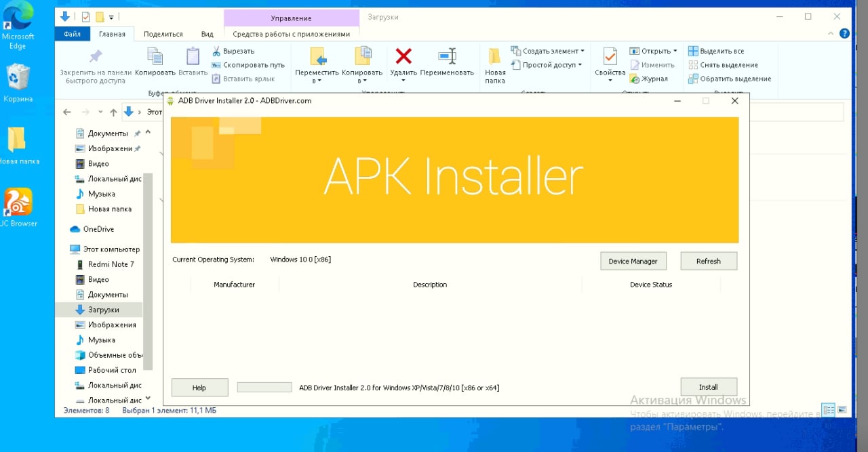Open Новая папка in the navigation pane
Image resolution: width=868 pixels, height=452 pixels.
point(110,209)
